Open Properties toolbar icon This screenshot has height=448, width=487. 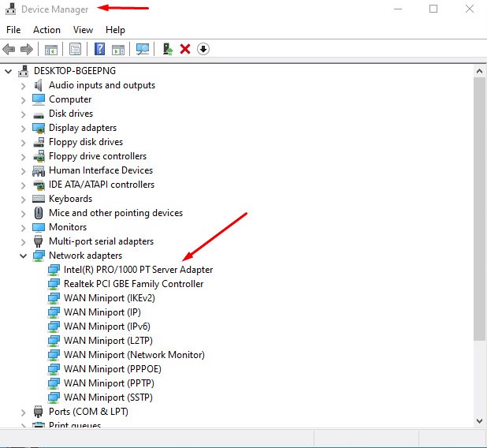coord(75,49)
